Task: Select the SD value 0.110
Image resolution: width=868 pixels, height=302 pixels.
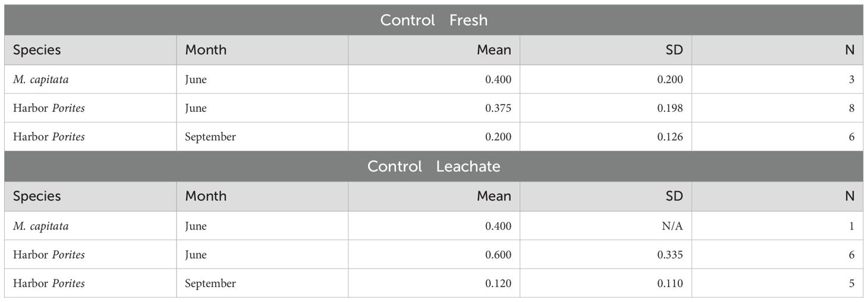Action: tap(606, 284)
